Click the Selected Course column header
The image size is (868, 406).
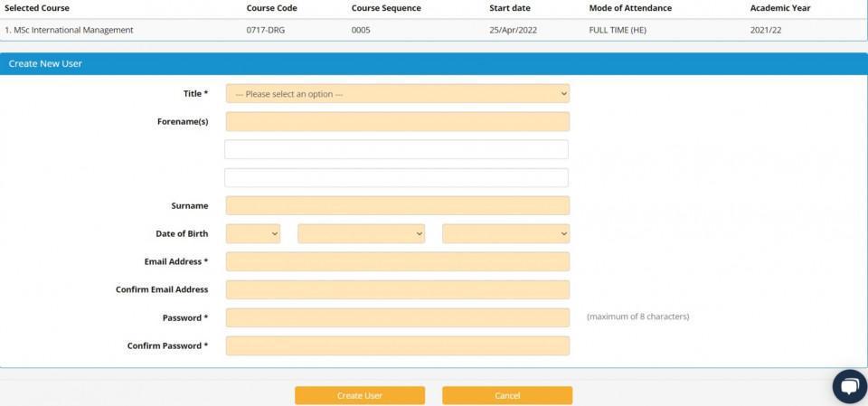[x=37, y=8]
